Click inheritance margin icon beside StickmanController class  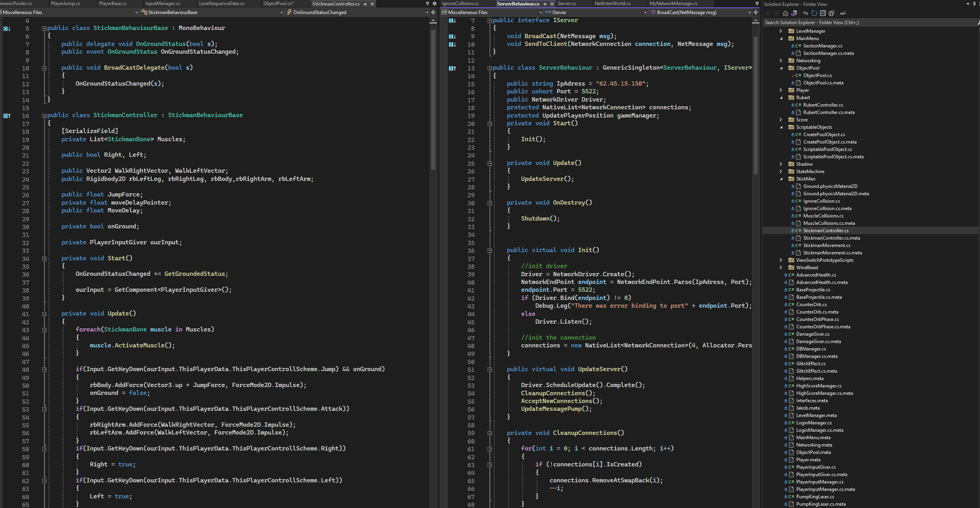pos(7,116)
